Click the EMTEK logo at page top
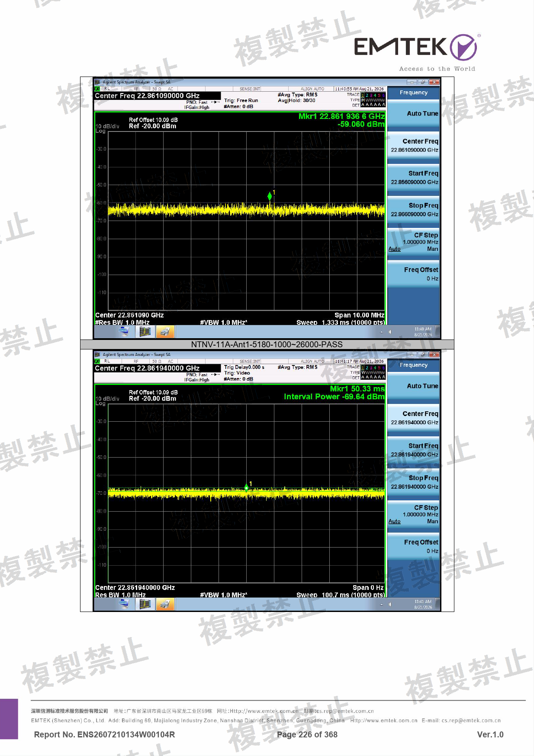Viewport: 534px width, 756px height. pos(417,48)
